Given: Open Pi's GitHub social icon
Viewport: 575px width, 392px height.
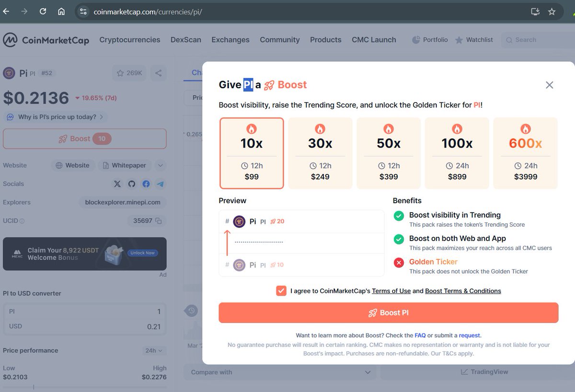Looking at the screenshot, I should coord(132,184).
